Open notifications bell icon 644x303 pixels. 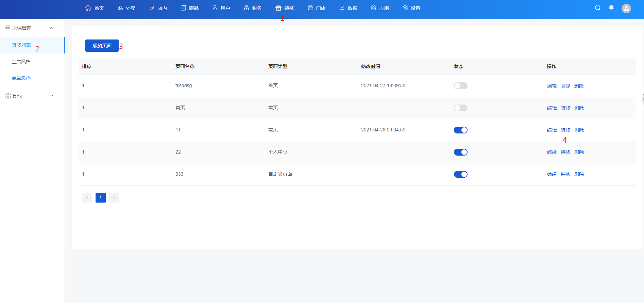click(x=611, y=8)
